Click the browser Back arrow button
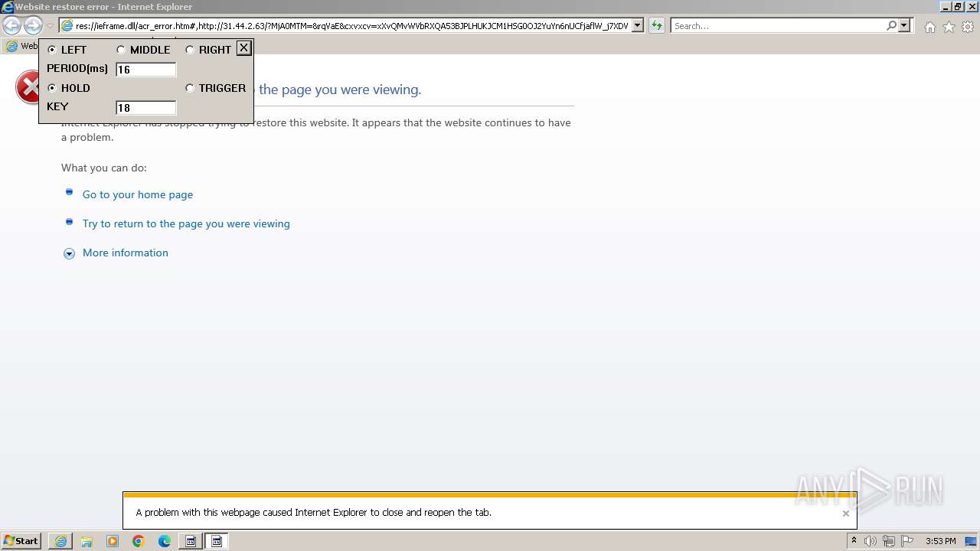Viewport: 980px width, 551px height. (x=11, y=25)
